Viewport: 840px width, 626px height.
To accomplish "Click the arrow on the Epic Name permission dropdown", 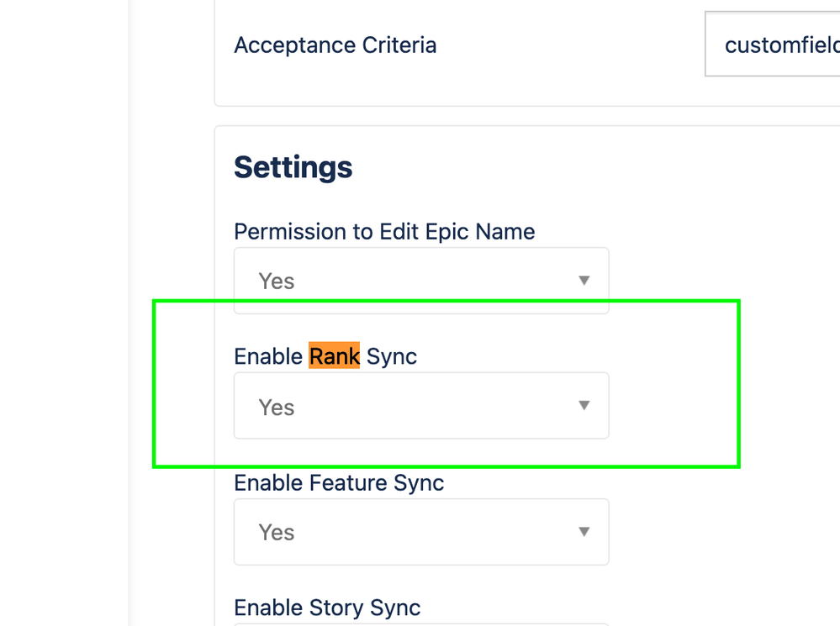I will tap(584, 281).
